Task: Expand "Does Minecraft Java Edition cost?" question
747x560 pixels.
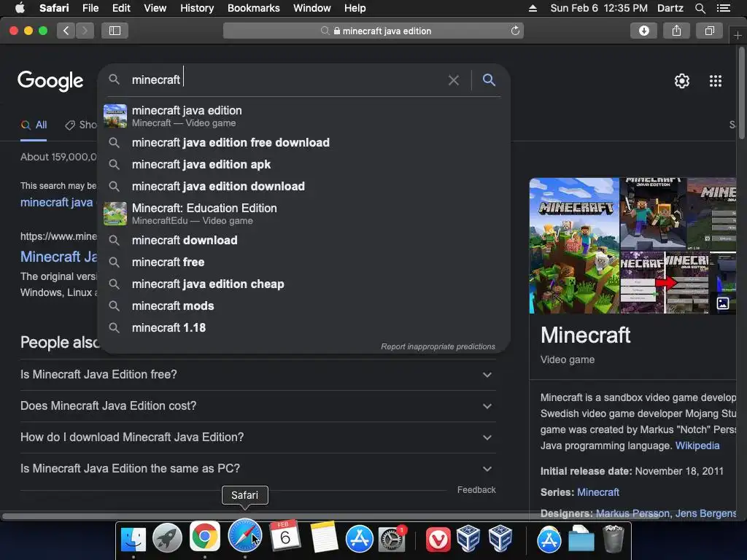Action: 258,405
